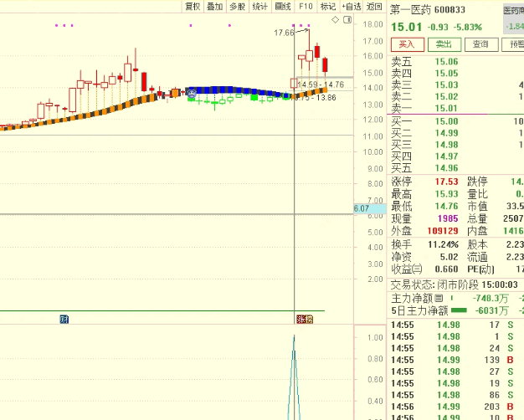Click the 6.07 crosshair price tag on the axis

pyautogui.click(x=370, y=209)
